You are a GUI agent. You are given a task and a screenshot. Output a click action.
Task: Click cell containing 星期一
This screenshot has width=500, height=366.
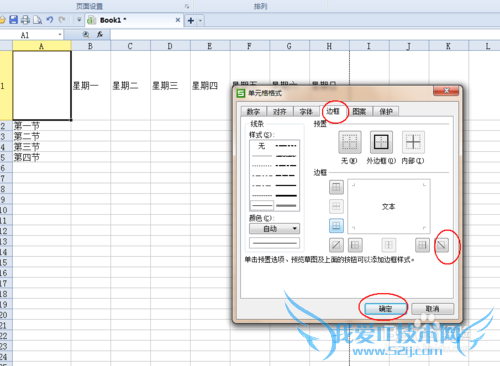point(91,86)
